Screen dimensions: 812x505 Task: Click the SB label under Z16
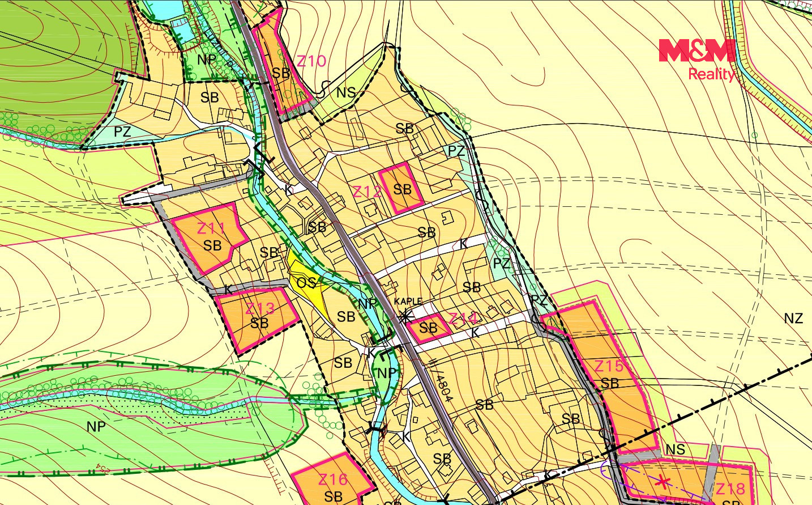point(334,496)
